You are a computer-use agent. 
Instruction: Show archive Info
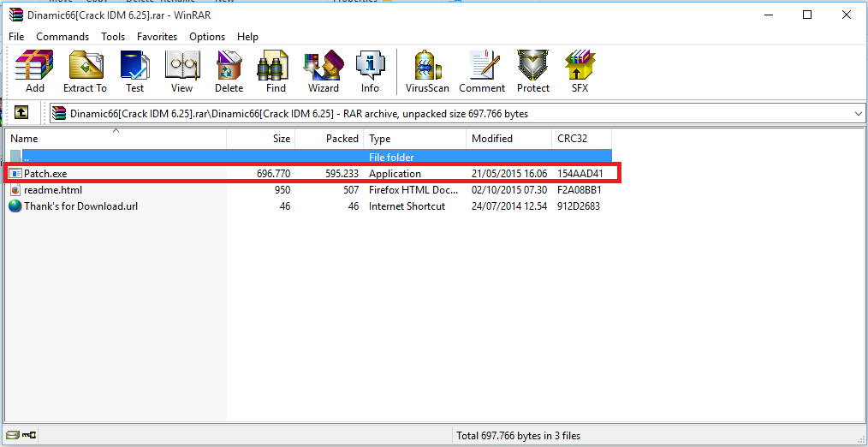[x=371, y=71]
